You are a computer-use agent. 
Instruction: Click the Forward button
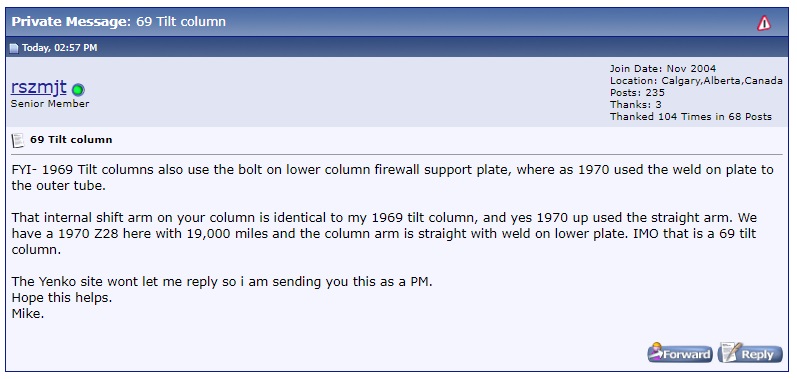pyautogui.click(x=680, y=354)
